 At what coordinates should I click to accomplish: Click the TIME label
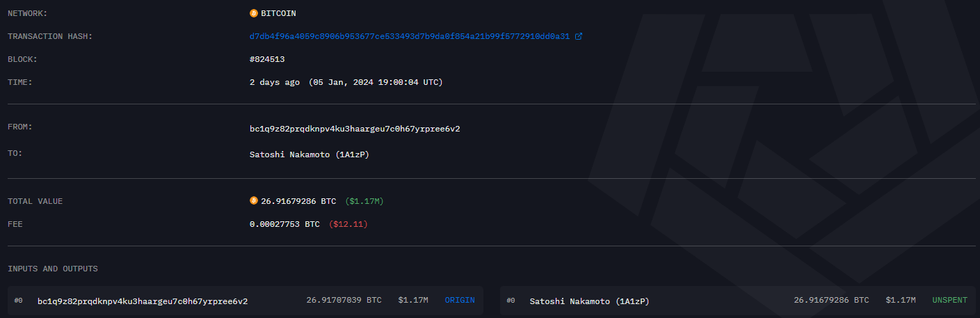pos(20,82)
